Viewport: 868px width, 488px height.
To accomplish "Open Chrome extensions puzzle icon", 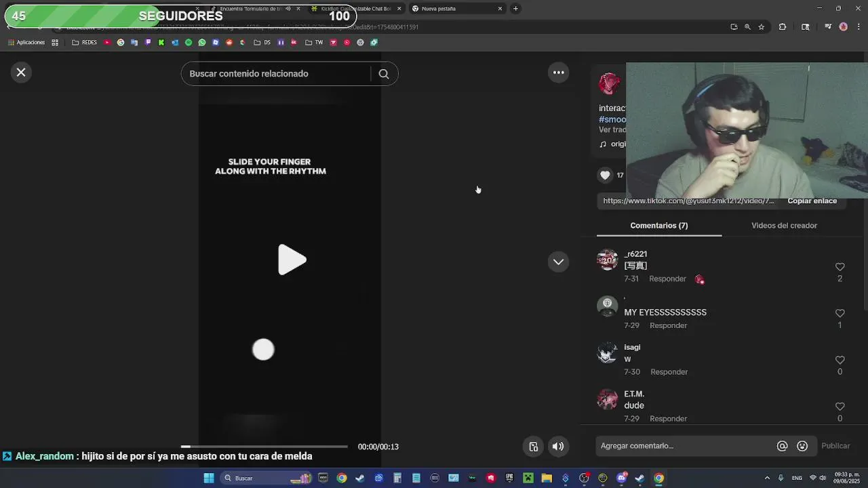I will point(783,27).
